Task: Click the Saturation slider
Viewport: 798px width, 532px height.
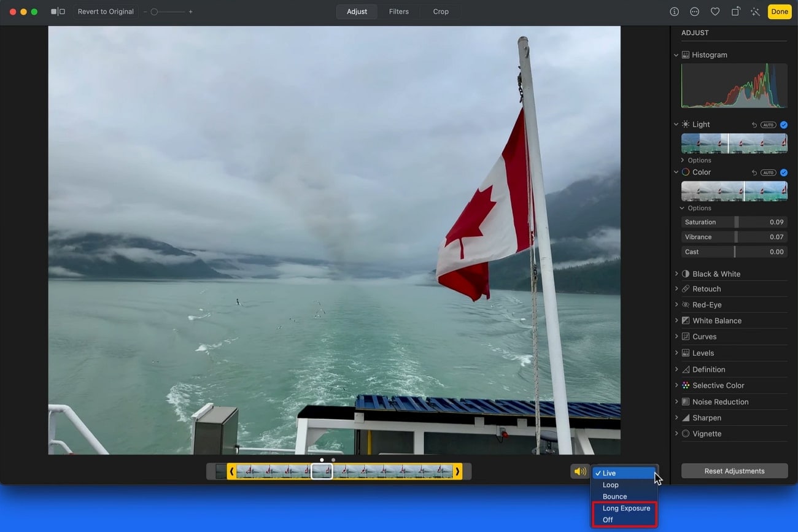Action: click(734, 222)
